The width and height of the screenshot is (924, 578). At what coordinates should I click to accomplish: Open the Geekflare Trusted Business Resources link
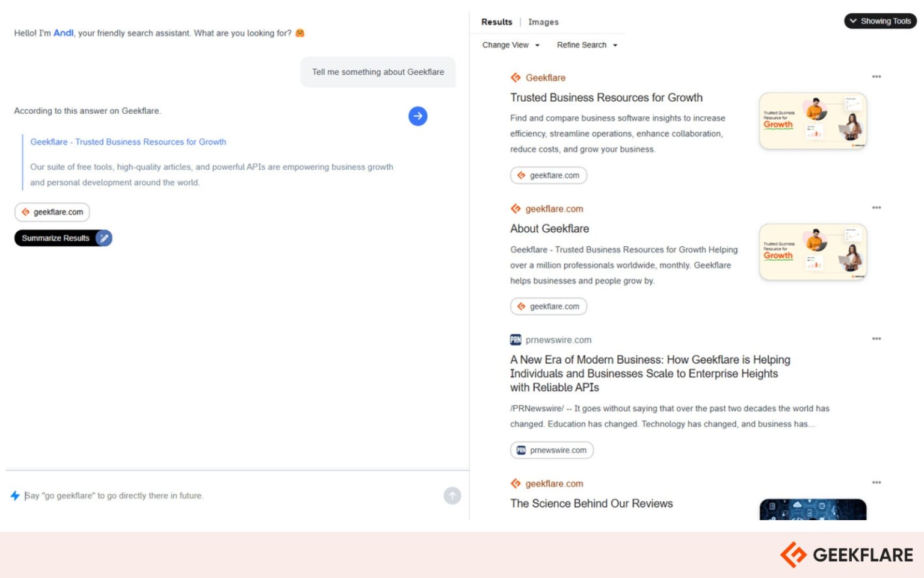(128, 141)
